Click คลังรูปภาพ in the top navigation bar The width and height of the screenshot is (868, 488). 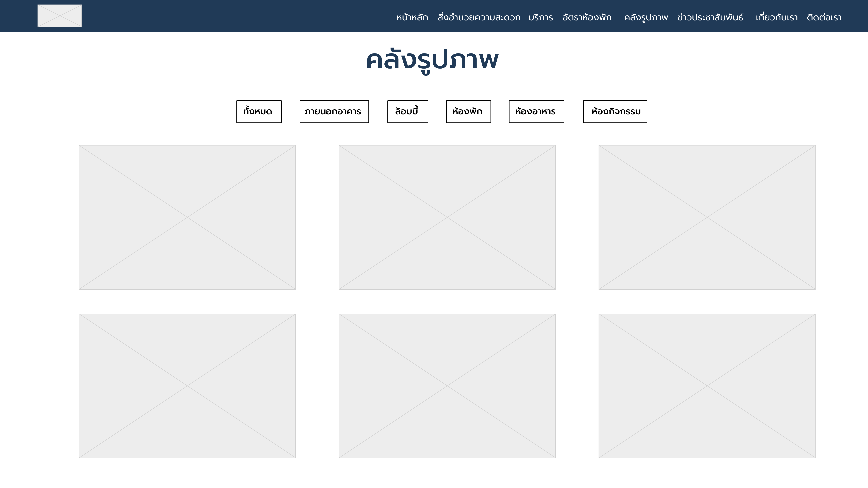[x=646, y=17]
